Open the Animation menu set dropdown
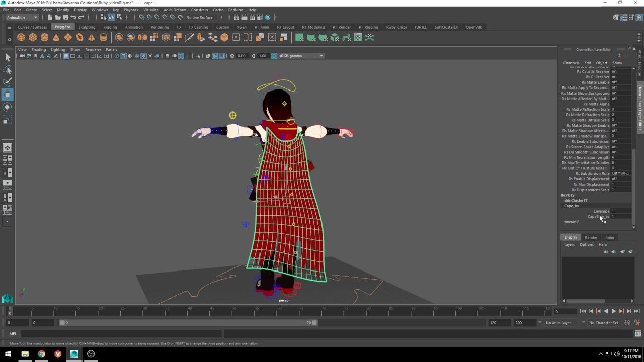644x362 pixels. (x=22, y=17)
